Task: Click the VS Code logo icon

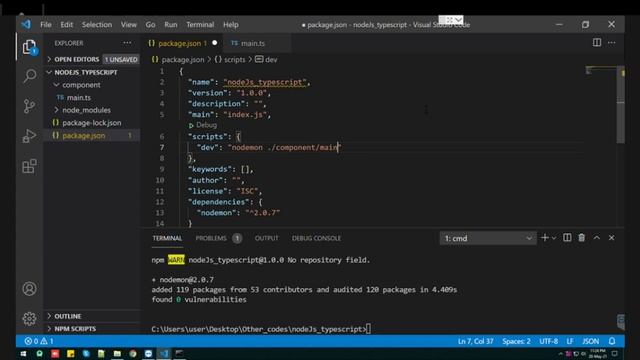Action: click(26, 24)
